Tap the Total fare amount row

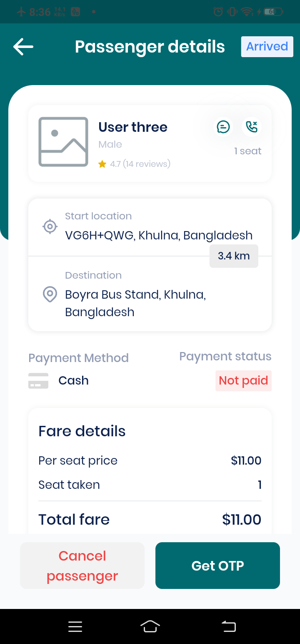click(x=150, y=519)
